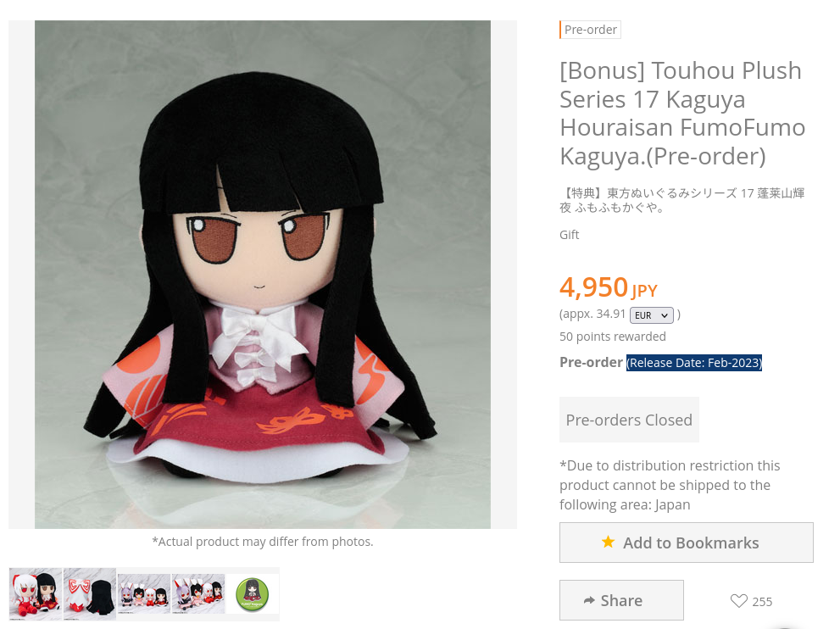840x629 pixels.
Task: Select the Pre-order tag label
Action: [x=590, y=30]
